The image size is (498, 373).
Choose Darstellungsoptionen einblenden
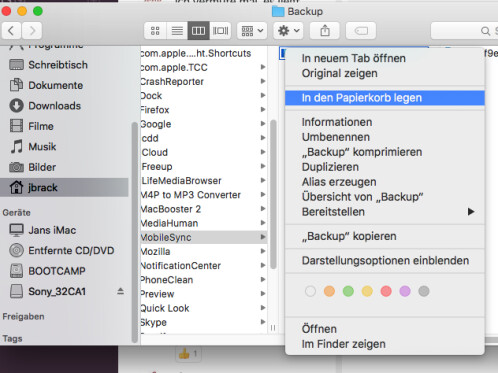pyautogui.click(x=385, y=260)
